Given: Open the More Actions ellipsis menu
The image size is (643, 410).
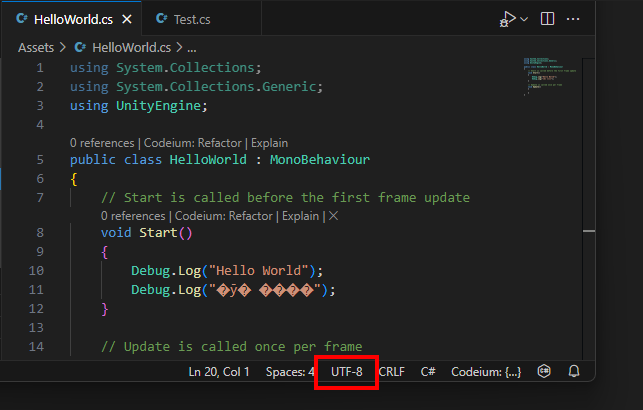Looking at the screenshot, I should 573,19.
